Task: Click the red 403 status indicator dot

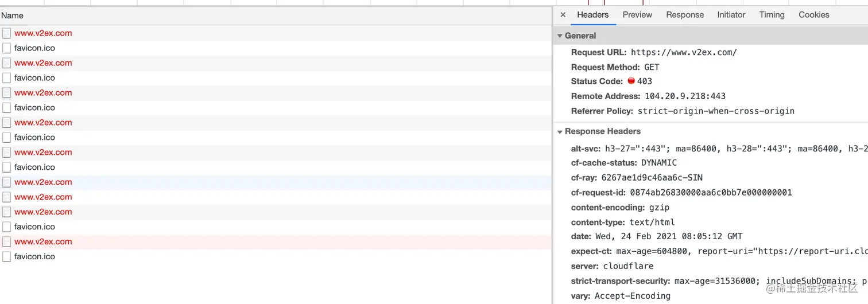Action: 631,81
